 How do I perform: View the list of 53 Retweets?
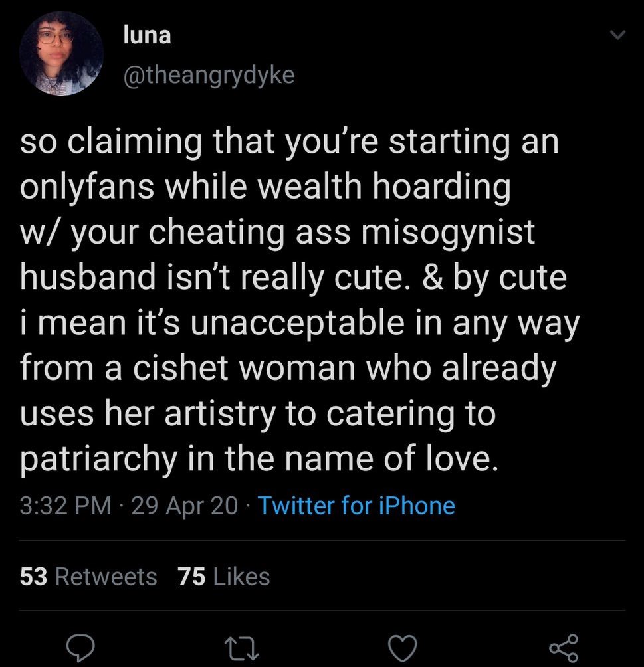coord(89,576)
